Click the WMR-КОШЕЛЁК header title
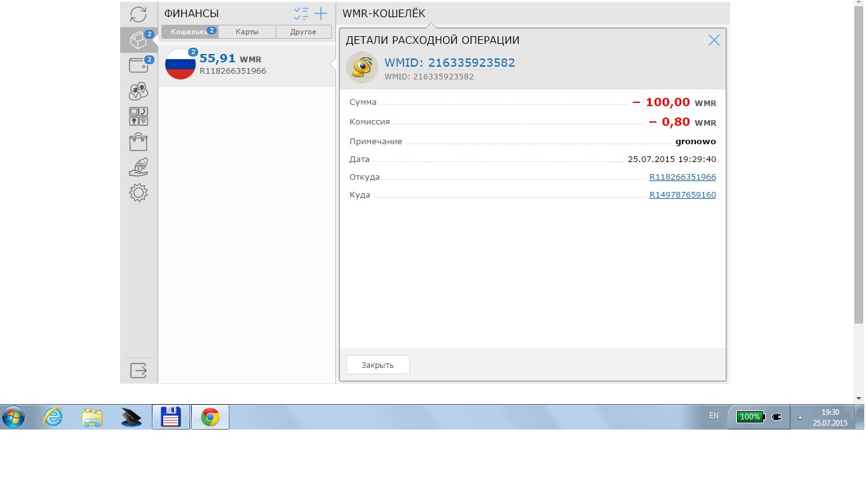The width and height of the screenshot is (868, 488). point(384,13)
